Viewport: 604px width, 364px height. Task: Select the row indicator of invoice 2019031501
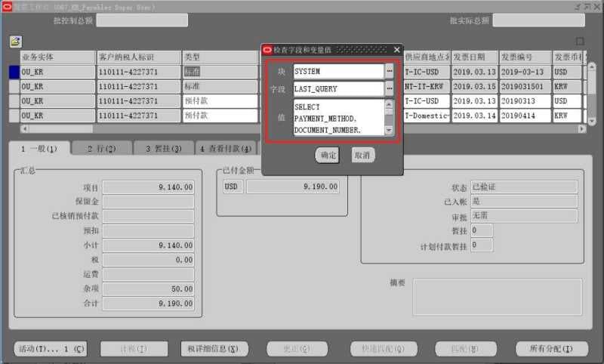(x=14, y=87)
